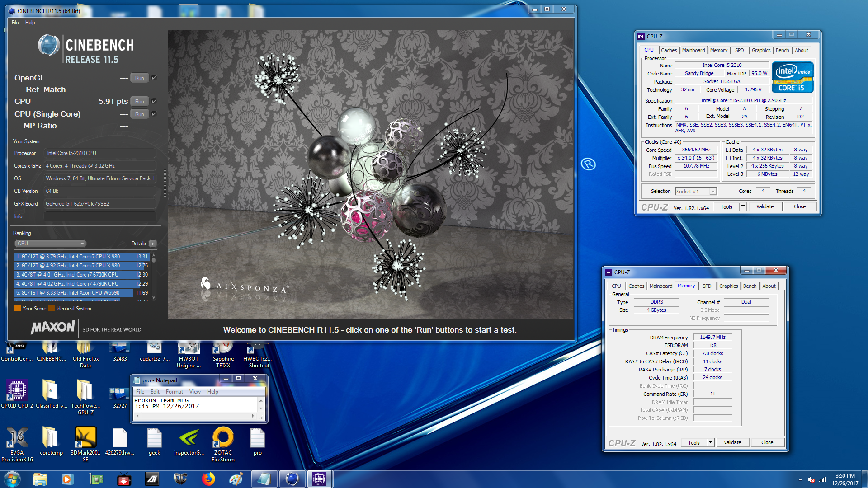This screenshot has width=868, height=488.
Task: Switch to Caches tab in top CPU-Z
Action: coord(669,50)
